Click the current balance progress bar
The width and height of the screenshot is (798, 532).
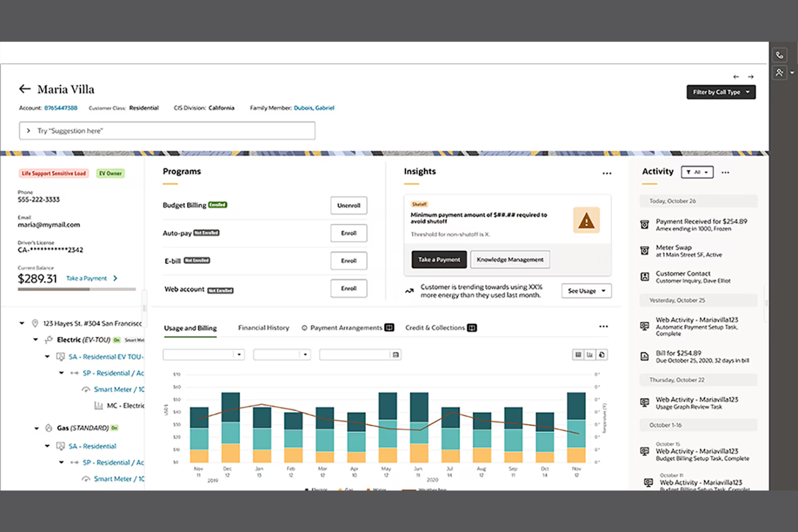click(x=77, y=288)
